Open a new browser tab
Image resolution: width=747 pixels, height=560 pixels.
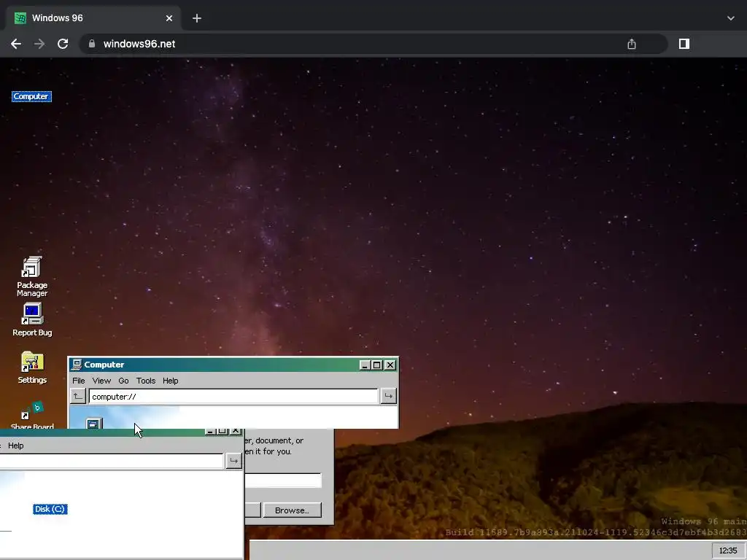pyautogui.click(x=197, y=18)
